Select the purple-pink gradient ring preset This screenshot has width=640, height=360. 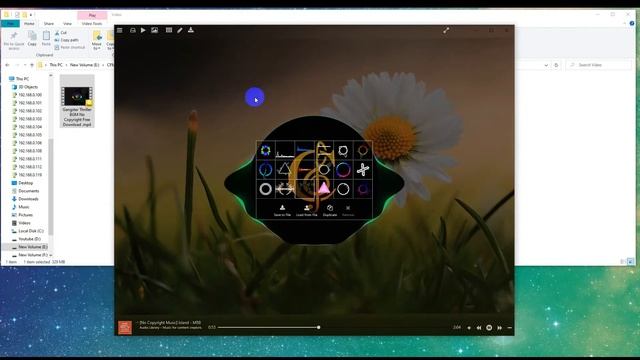tap(343, 169)
